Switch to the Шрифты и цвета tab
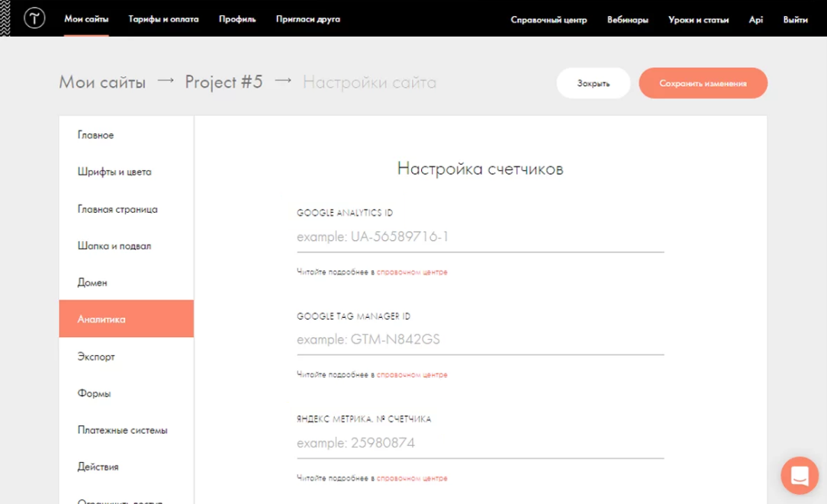 [114, 172]
